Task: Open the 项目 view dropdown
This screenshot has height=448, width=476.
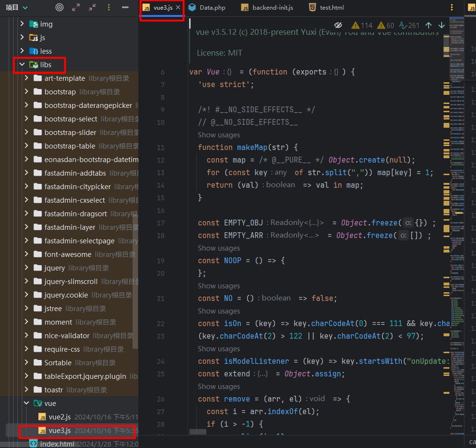Action: [17, 7]
